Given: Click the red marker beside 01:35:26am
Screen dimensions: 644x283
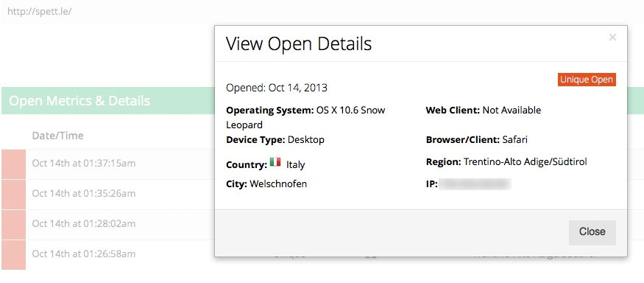Looking at the screenshot, I should coord(13,194).
